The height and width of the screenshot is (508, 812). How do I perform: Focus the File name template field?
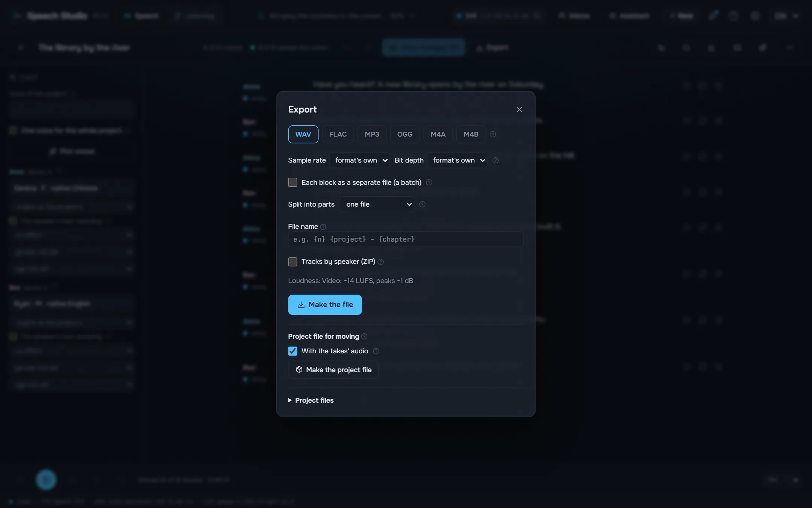(406, 239)
